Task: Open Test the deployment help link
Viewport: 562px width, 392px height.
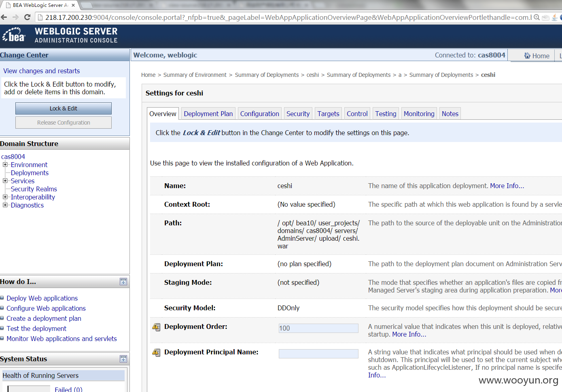Action: point(36,328)
